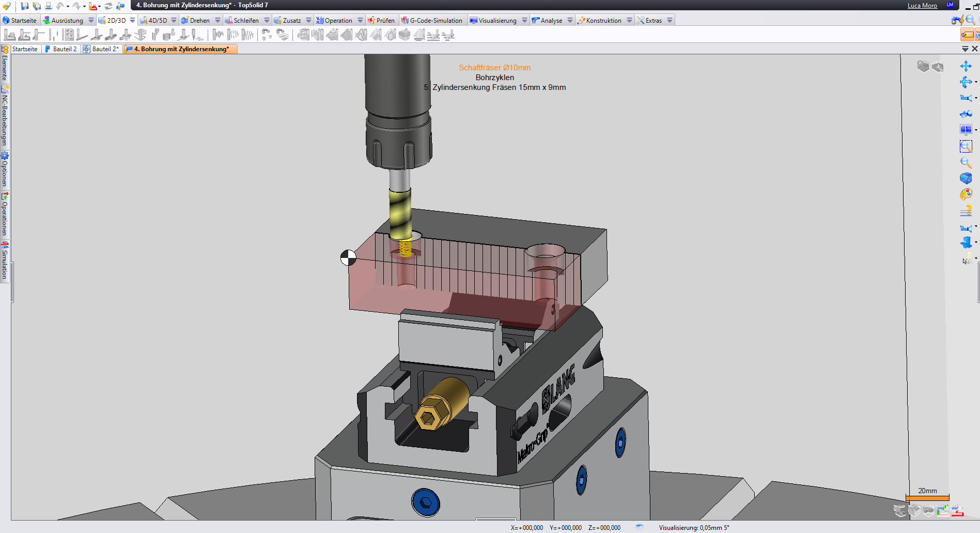
Task: Click the Visualisierung 0,05mm 5° status field
Action: [x=694, y=528]
